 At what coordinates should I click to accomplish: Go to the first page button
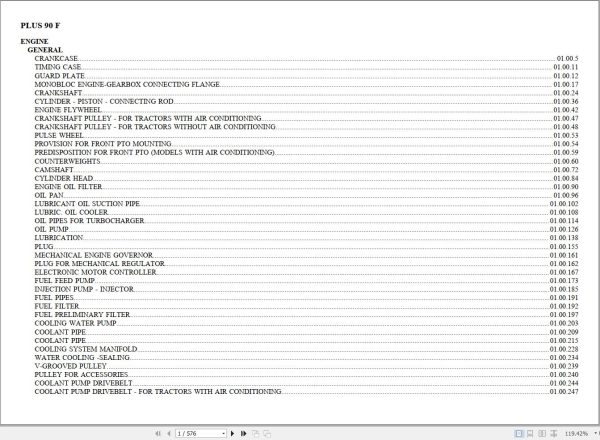click(x=158, y=433)
